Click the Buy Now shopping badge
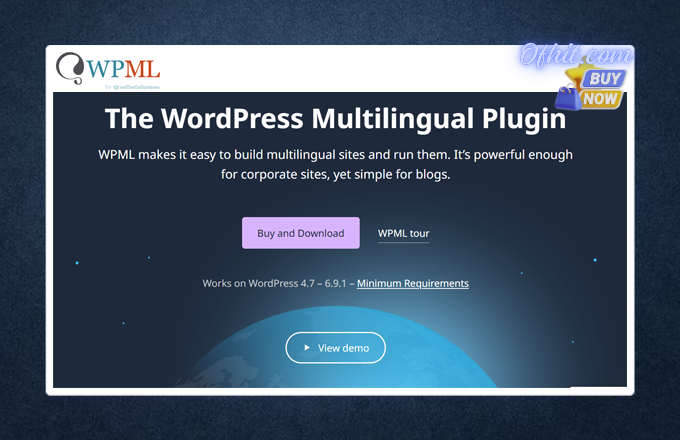The width and height of the screenshot is (680, 440). 591,88
